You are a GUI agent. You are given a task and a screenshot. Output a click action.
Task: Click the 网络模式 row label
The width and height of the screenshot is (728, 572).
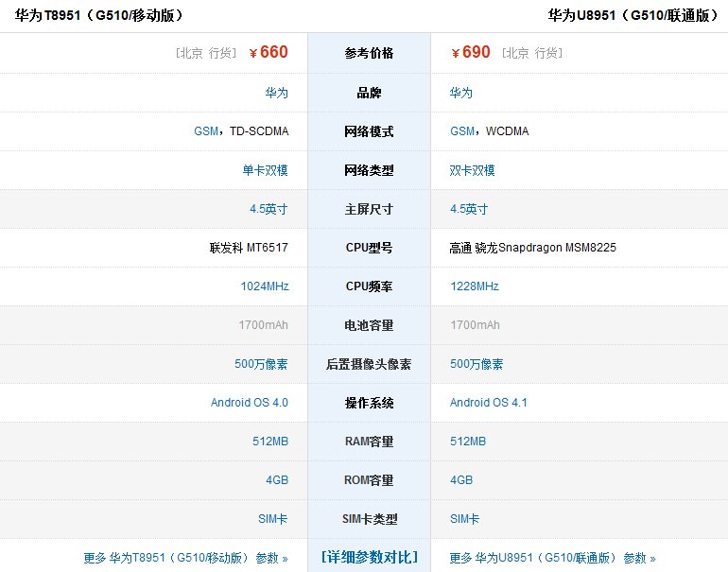click(x=369, y=131)
